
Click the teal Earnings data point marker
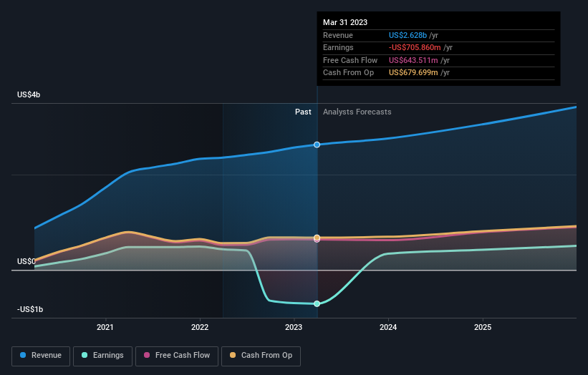[317, 304]
